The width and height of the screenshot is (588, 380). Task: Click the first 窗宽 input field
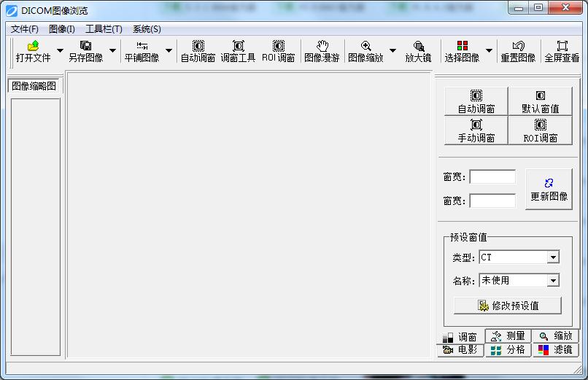tap(492, 177)
